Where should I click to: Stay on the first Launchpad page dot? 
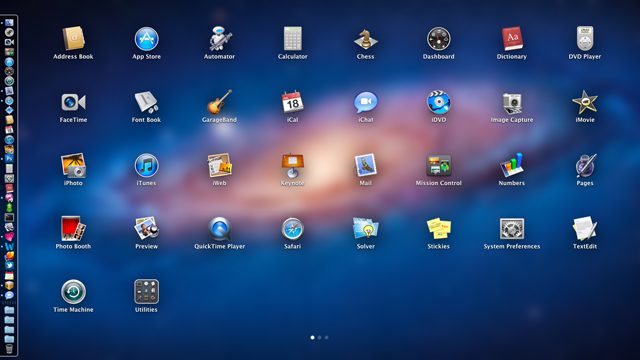pos(313,338)
